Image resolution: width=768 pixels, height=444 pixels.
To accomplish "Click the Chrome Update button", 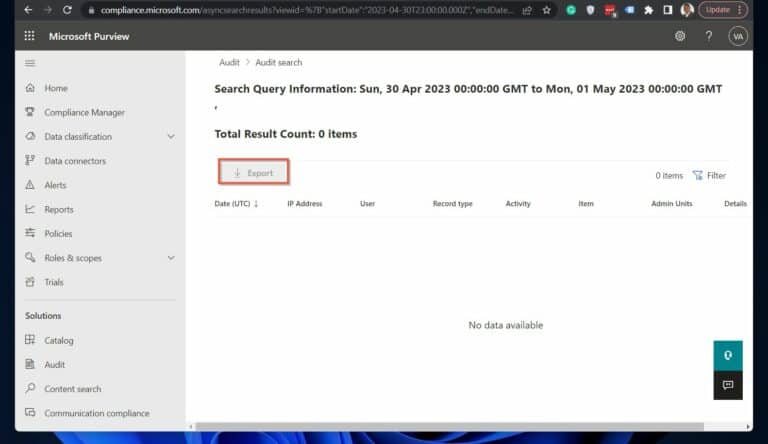I will click(x=722, y=10).
